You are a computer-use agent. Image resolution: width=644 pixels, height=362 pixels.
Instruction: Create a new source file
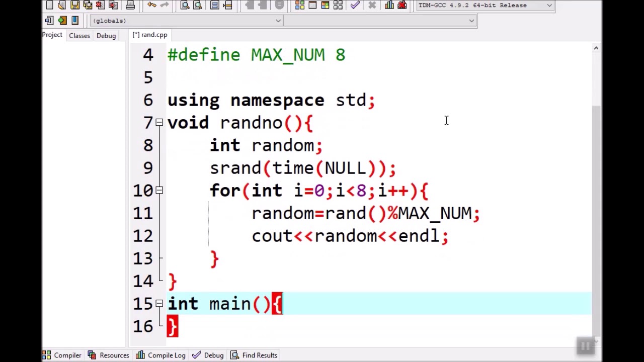point(49,5)
